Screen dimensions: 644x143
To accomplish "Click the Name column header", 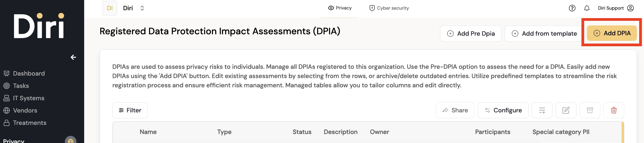I will point(148,132).
